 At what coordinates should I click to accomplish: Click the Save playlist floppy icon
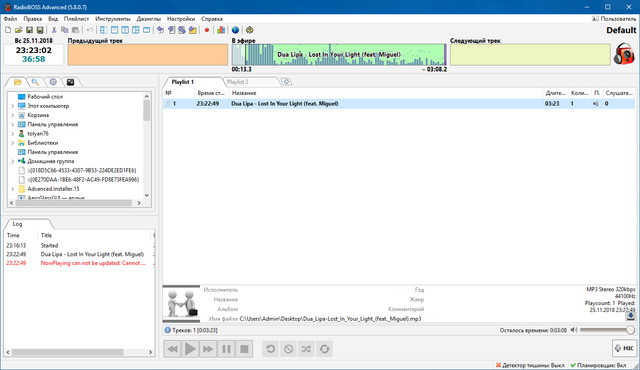click(29, 30)
